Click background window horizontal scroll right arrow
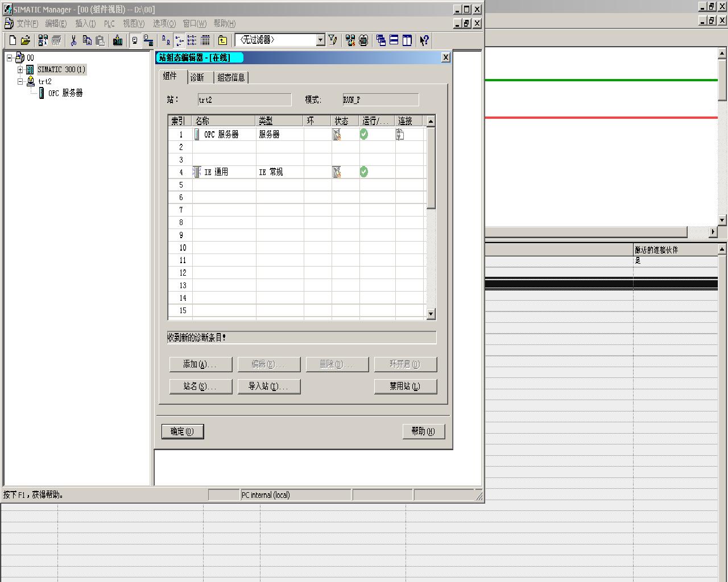This screenshot has width=728, height=582. pyautogui.click(x=713, y=232)
